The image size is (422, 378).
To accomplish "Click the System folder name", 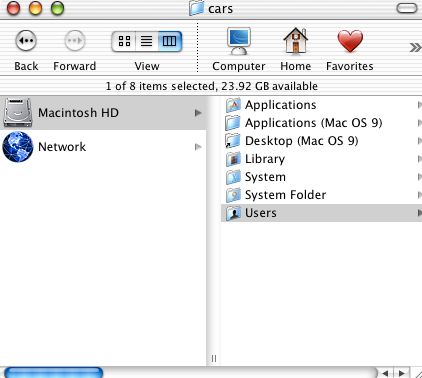I will (x=265, y=177).
